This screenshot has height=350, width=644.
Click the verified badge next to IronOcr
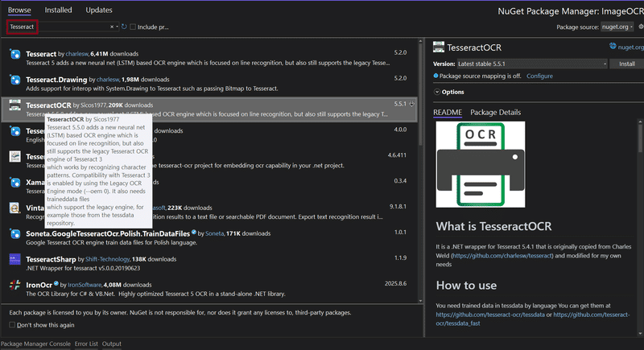click(x=56, y=283)
